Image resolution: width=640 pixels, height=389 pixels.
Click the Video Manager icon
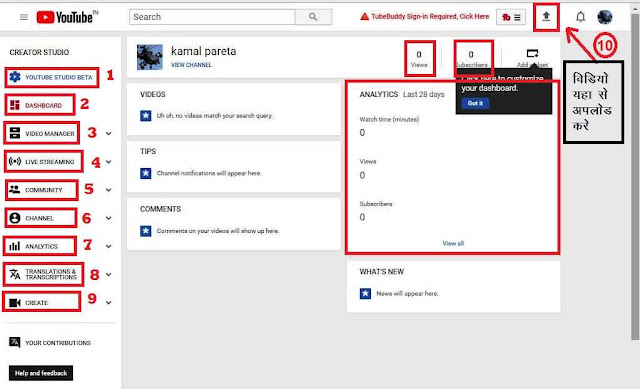click(15, 133)
